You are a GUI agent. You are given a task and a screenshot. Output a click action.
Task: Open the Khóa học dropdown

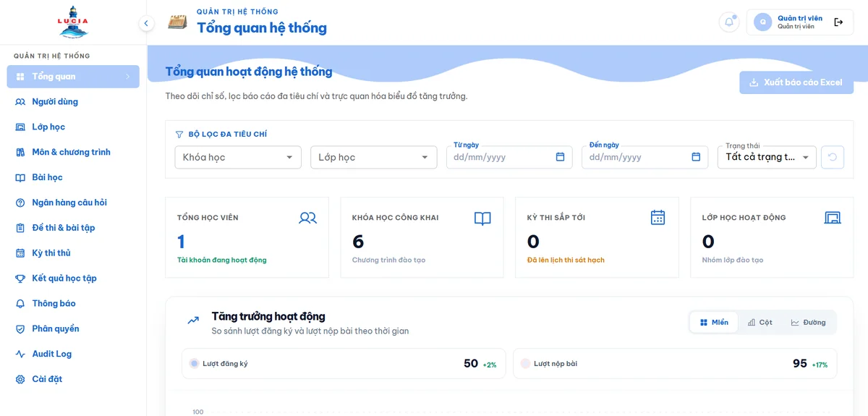[238, 157]
